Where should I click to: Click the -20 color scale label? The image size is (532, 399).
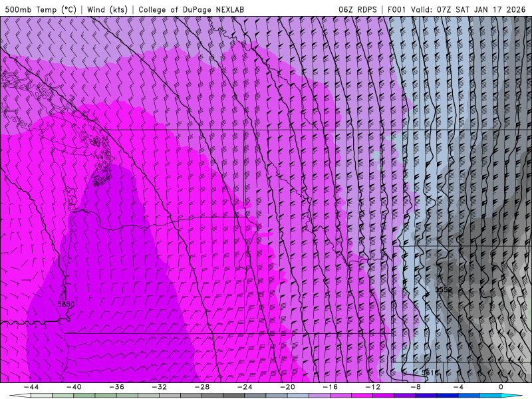288,387
